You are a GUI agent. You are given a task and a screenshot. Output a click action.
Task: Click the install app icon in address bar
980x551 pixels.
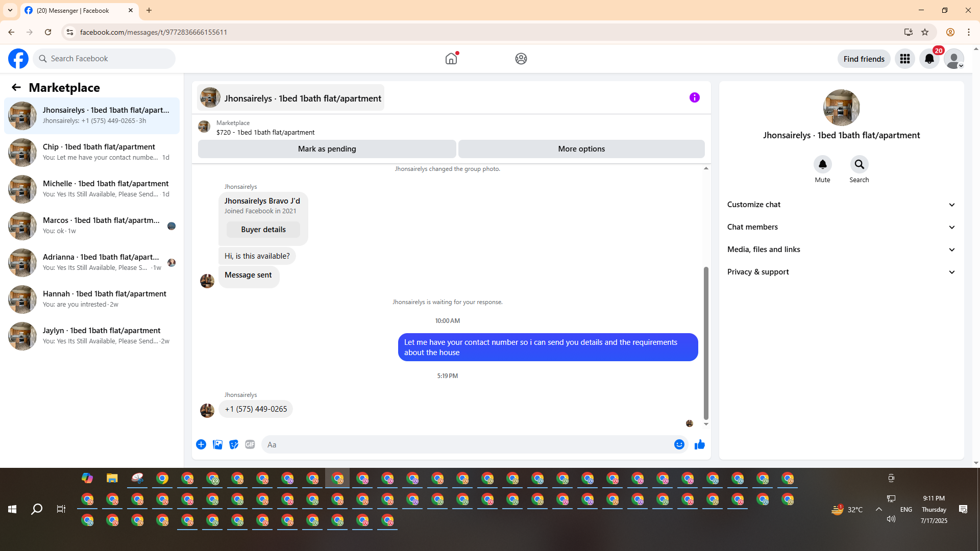pyautogui.click(x=909, y=32)
